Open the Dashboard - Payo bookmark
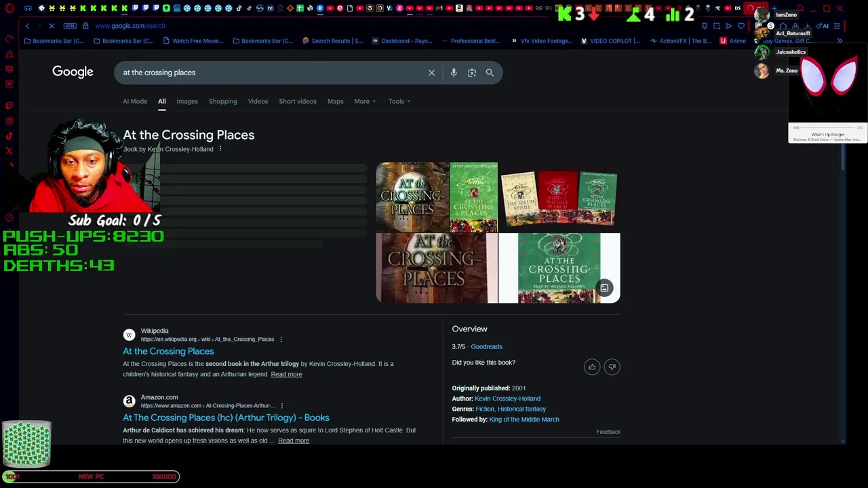Viewport: 868px width, 488px height. (402, 41)
